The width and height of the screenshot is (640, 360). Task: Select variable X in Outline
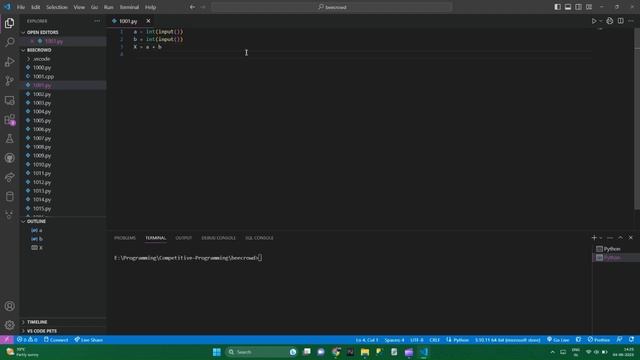click(37, 248)
